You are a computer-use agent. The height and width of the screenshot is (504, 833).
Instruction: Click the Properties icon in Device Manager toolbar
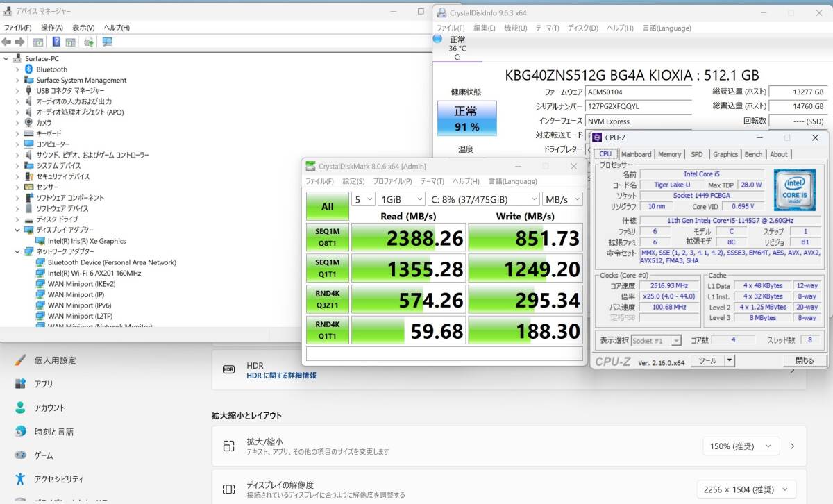click(x=38, y=42)
